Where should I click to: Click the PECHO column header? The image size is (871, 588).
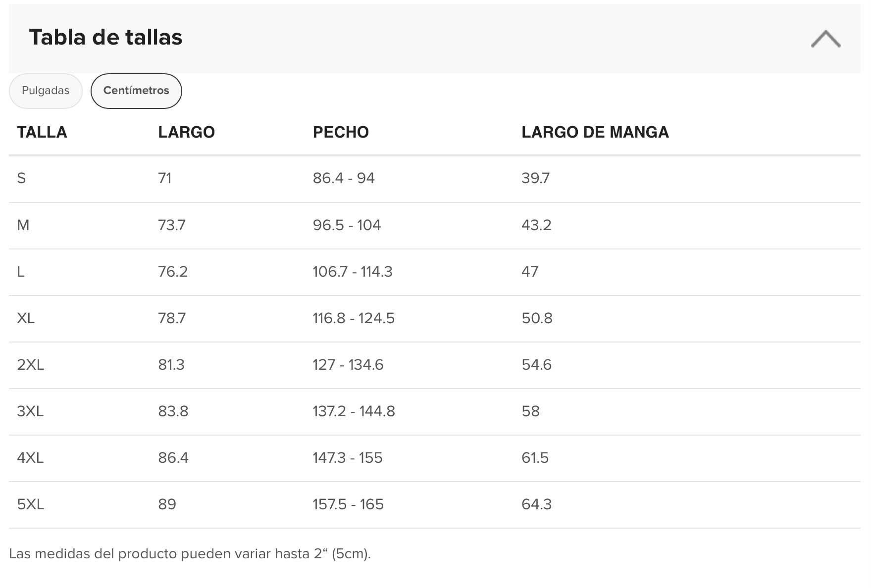pos(341,132)
